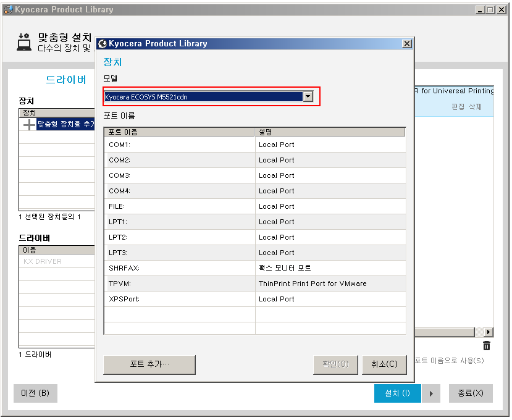Expand the arrow next to 설치 button
The height and width of the screenshot is (420, 512).
tap(431, 393)
